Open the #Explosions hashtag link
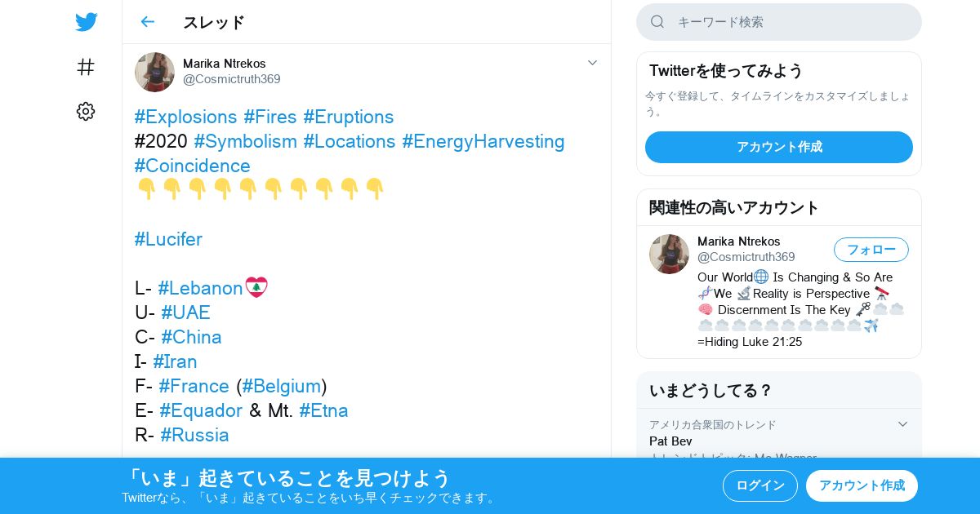Image resolution: width=980 pixels, height=514 pixels. point(186,117)
